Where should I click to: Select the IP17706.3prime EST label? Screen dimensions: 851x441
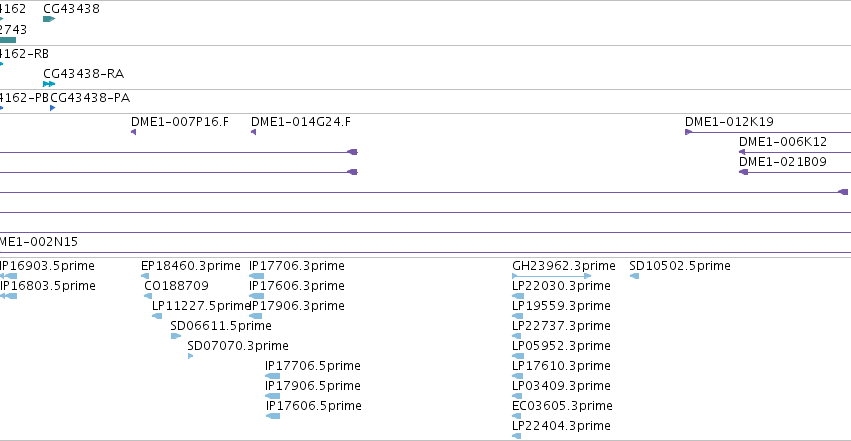[x=297, y=266]
